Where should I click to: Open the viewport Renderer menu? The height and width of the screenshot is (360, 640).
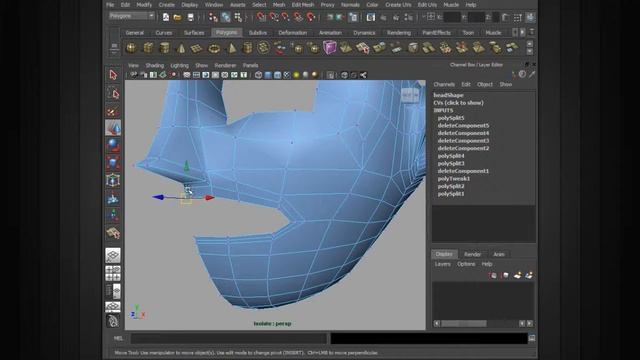(225, 65)
